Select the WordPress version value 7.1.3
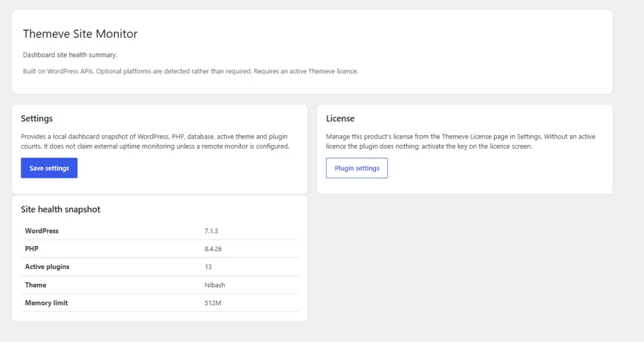The height and width of the screenshot is (342, 644). click(211, 231)
